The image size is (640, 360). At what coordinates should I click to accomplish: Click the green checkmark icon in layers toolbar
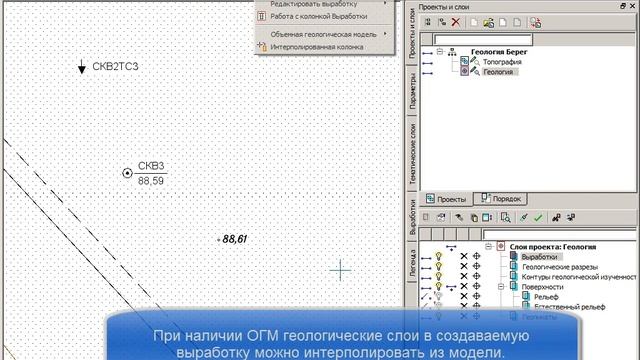[538, 218]
